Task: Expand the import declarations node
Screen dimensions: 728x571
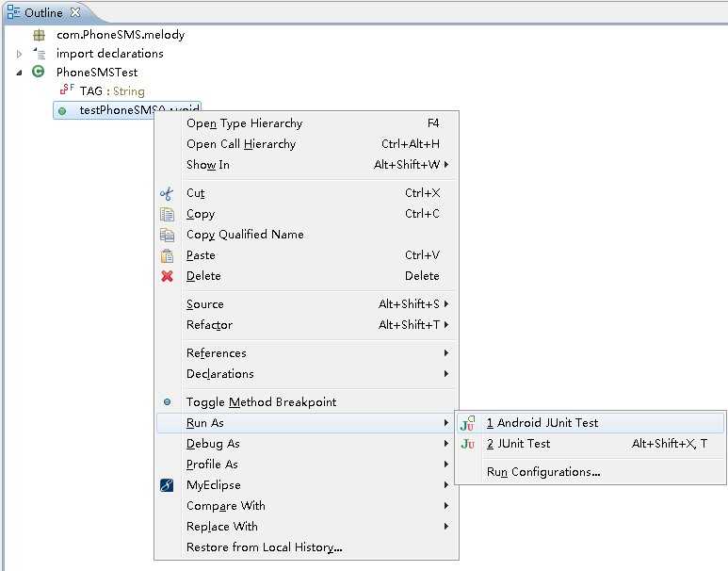Action: pos(19,54)
